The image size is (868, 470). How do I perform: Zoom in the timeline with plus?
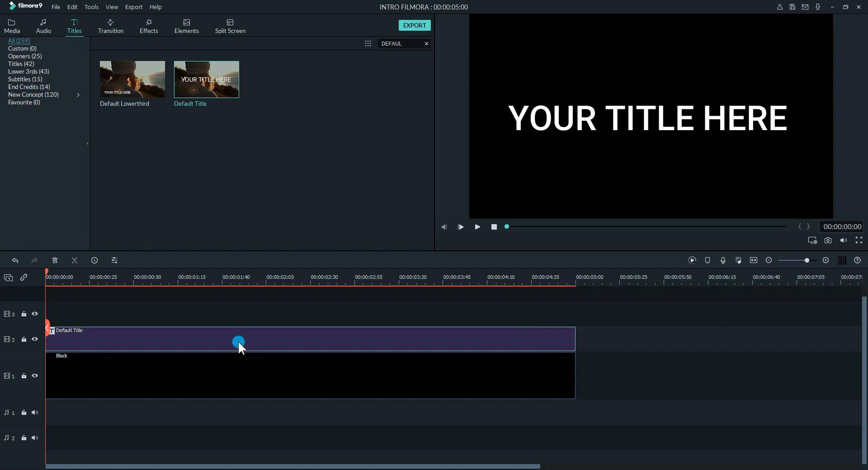(x=826, y=260)
